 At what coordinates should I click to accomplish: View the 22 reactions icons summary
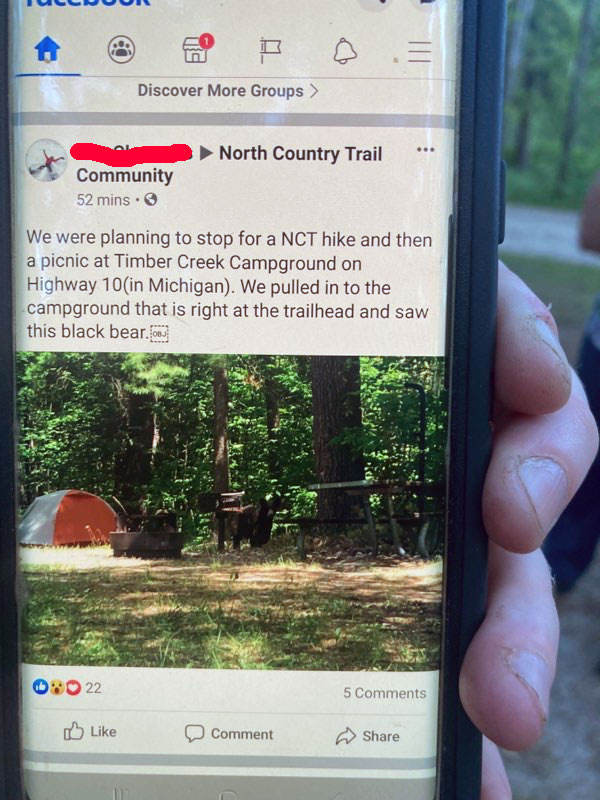tap(67, 687)
